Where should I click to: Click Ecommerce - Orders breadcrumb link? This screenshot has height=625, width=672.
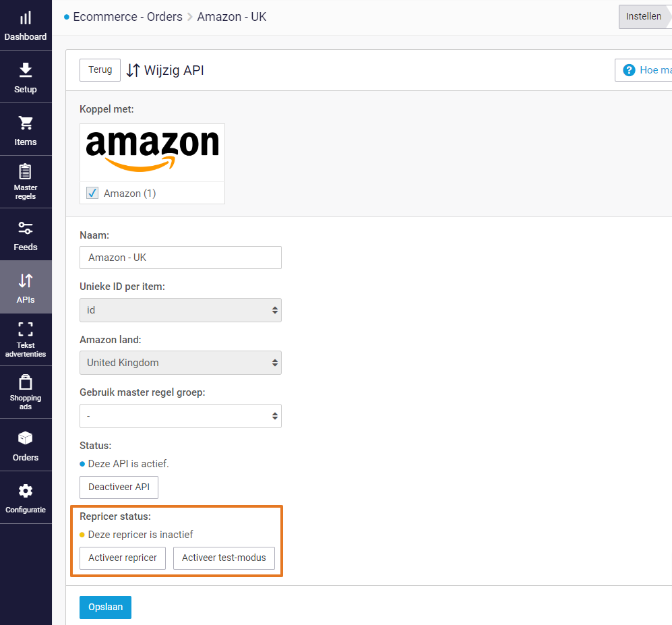pyautogui.click(x=127, y=17)
